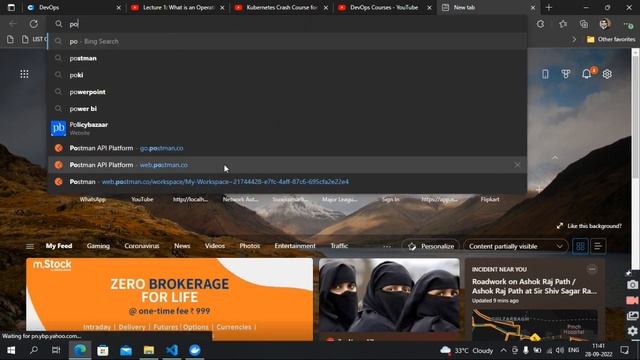640x360 pixels.
Task: Choose the 'poki' search suggestion
Action: [288, 75]
